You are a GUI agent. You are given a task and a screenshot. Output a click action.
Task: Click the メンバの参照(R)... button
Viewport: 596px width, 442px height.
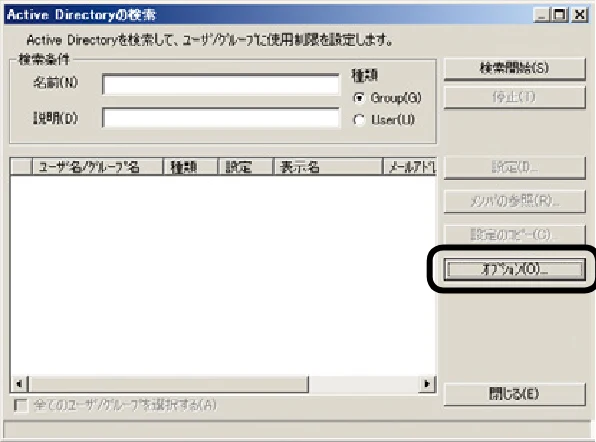[x=514, y=201]
